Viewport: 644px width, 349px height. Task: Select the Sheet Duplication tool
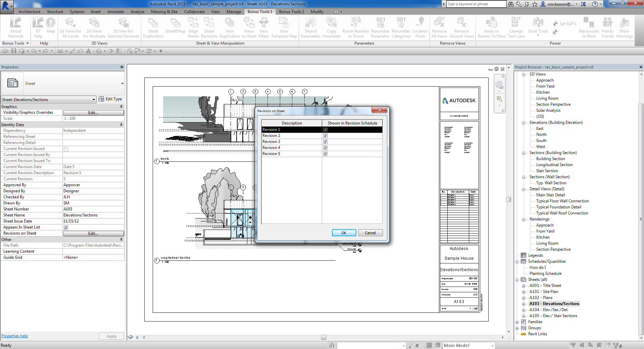coord(153,27)
